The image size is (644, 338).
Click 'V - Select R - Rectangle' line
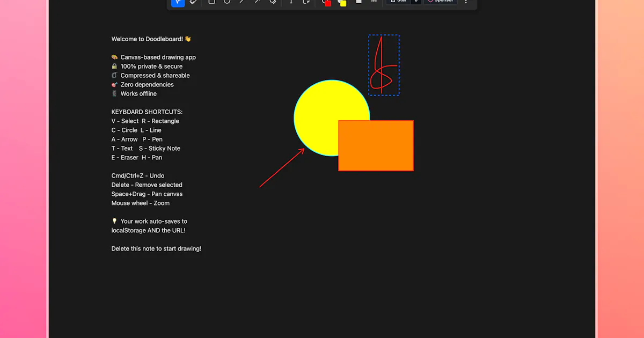click(x=145, y=121)
